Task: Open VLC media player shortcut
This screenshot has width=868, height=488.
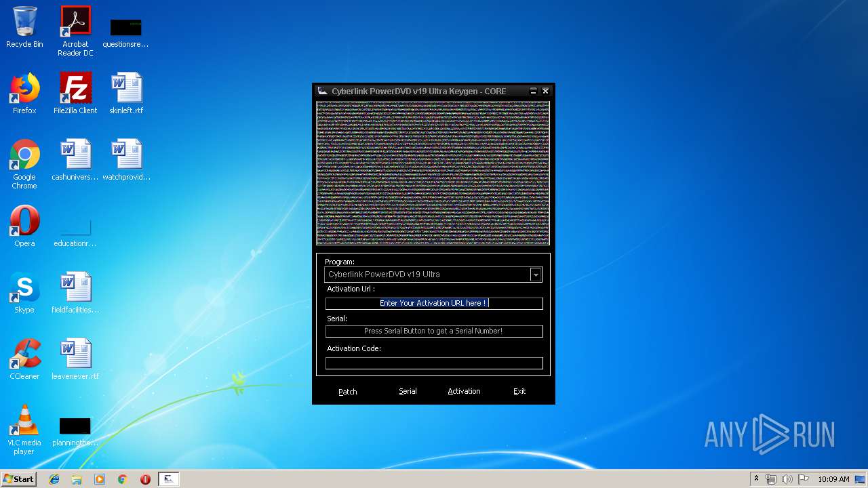Action: tap(24, 430)
